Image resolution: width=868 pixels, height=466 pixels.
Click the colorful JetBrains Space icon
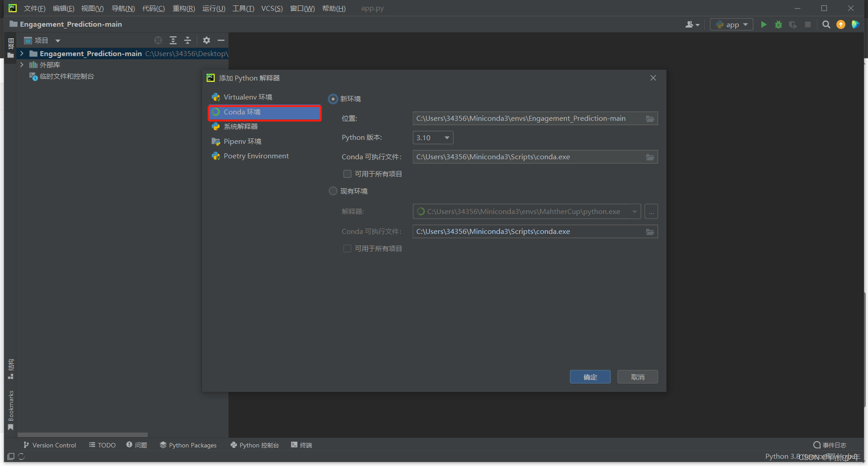(855, 24)
